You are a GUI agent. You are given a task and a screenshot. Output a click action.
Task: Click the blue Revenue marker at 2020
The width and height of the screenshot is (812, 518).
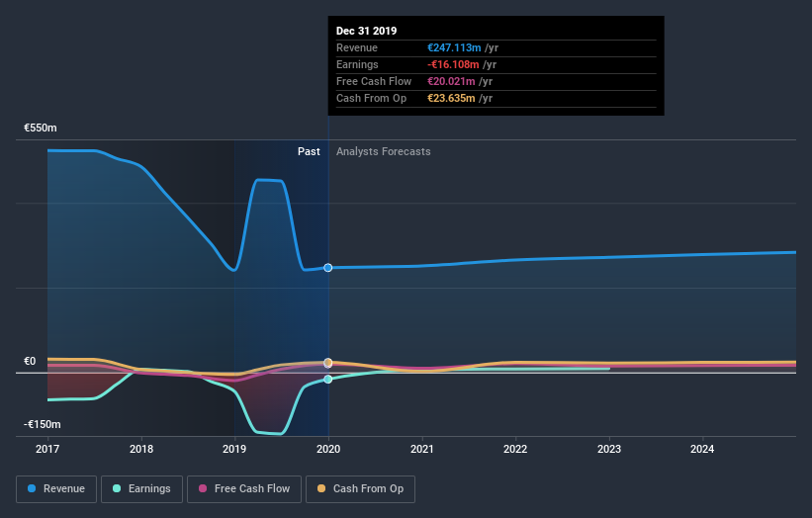click(327, 268)
